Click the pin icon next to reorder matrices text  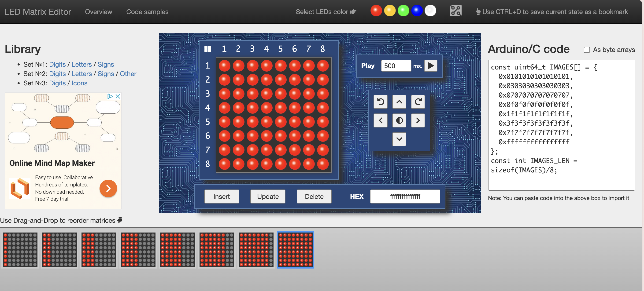point(119,220)
